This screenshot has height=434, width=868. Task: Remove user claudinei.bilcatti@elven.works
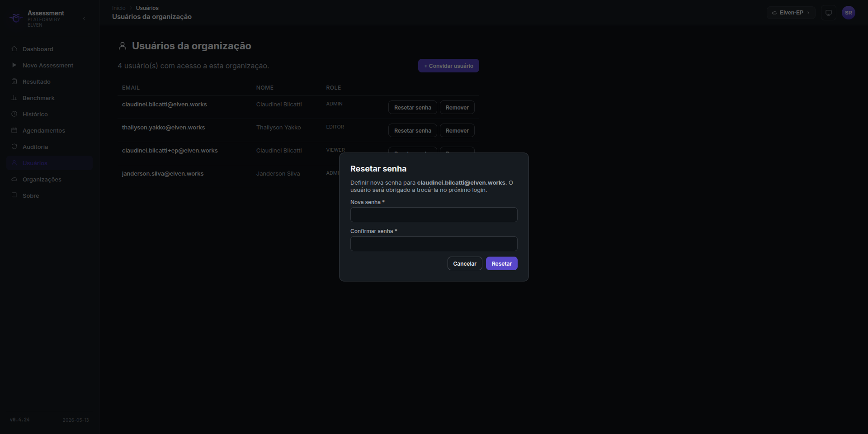457,107
